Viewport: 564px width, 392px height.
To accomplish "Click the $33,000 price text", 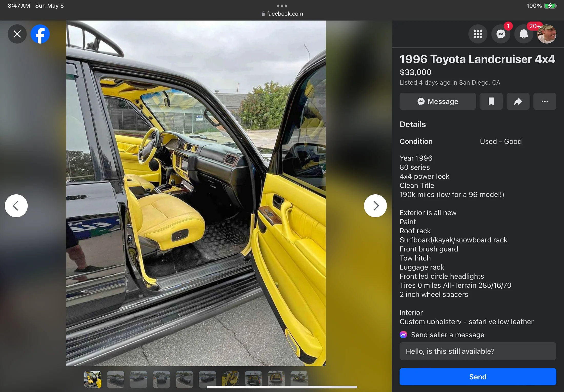I will 415,72.
